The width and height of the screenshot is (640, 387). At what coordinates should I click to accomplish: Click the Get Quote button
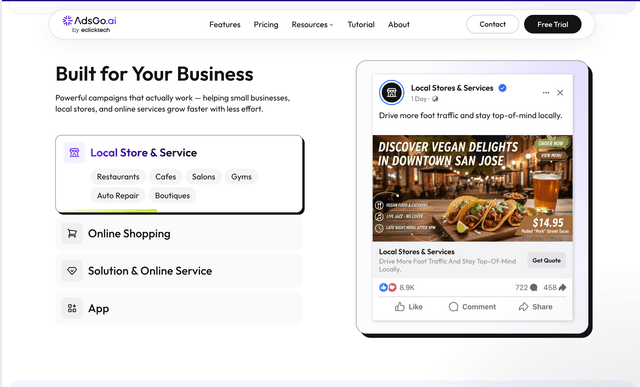[x=547, y=260]
